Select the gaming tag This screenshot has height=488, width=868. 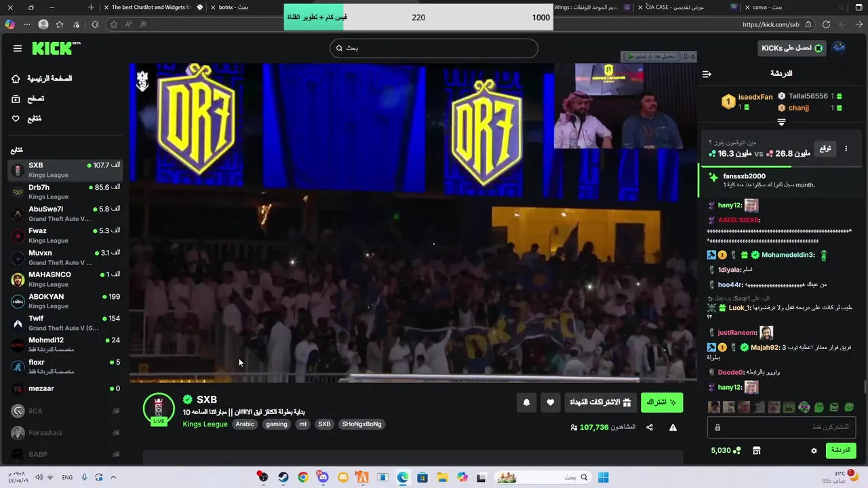pyautogui.click(x=277, y=424)
